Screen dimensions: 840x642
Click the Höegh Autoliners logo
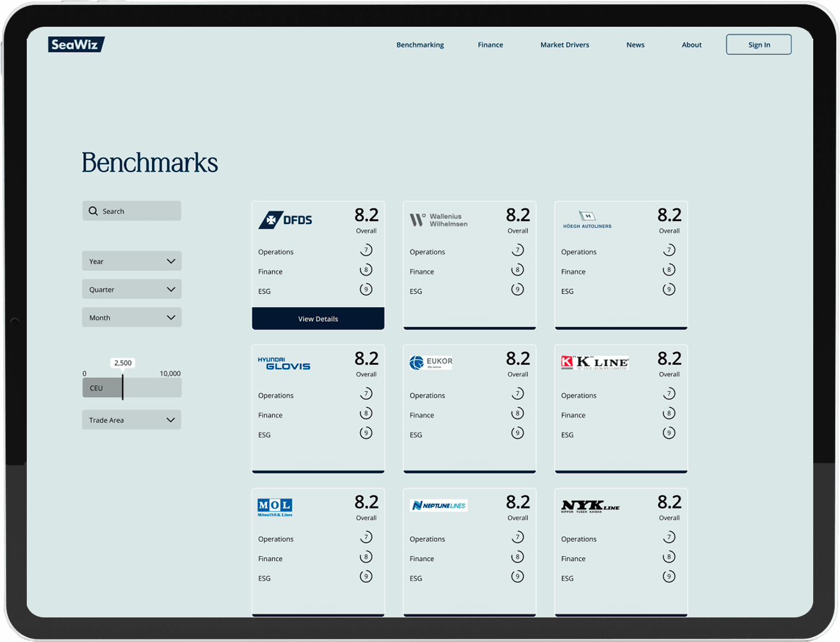point(587,219)
